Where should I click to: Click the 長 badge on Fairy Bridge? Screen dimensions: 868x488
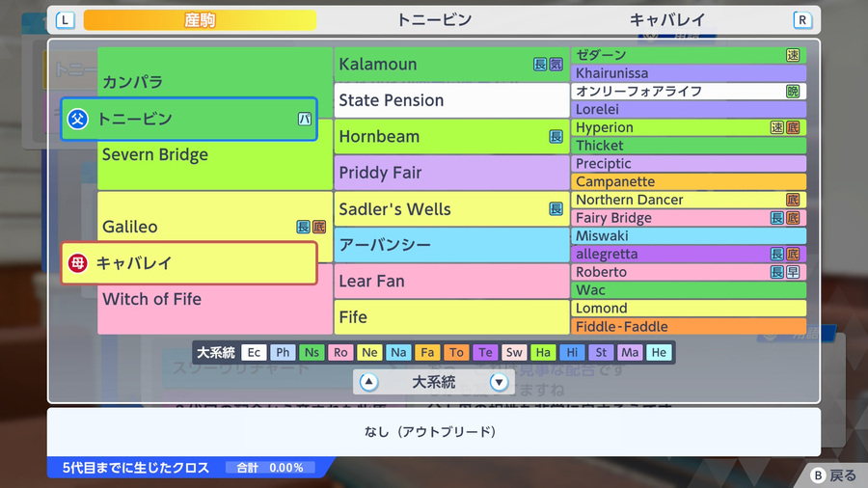[776, 218]
